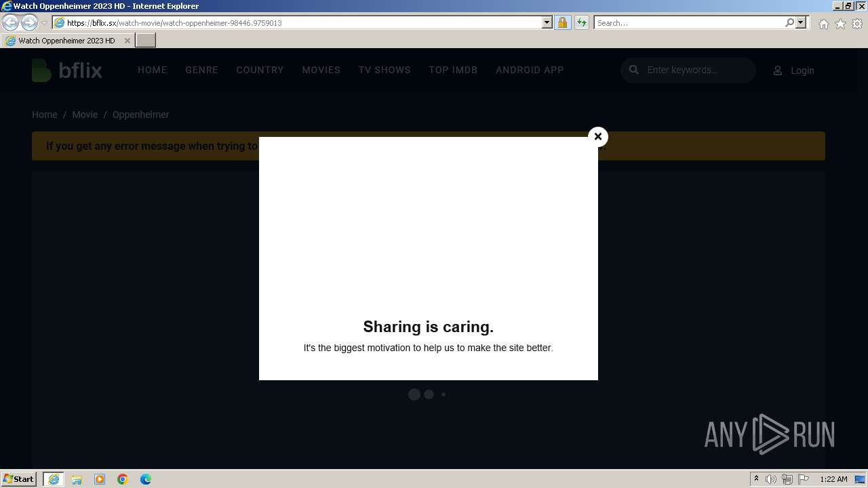Image resolution: width=868 pixels, height=488 pixels.
Task: Open the search provider dropdown
Action: 801,22
